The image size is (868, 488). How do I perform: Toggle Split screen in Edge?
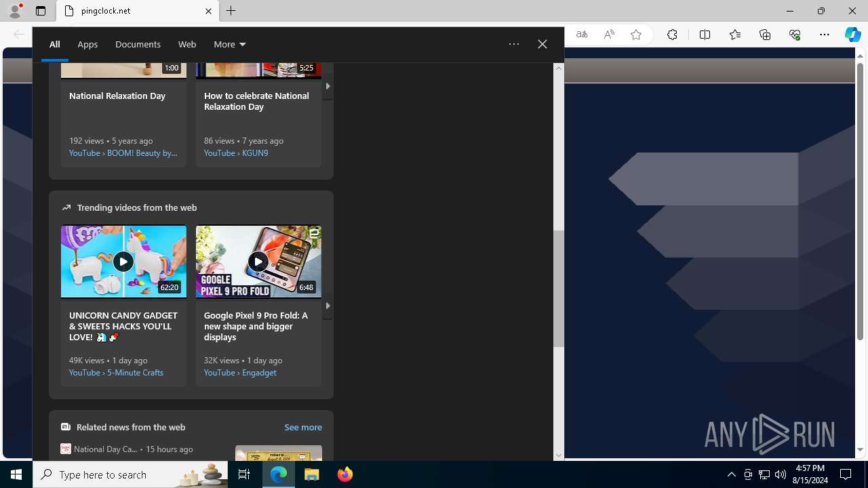tap(705, 35)
